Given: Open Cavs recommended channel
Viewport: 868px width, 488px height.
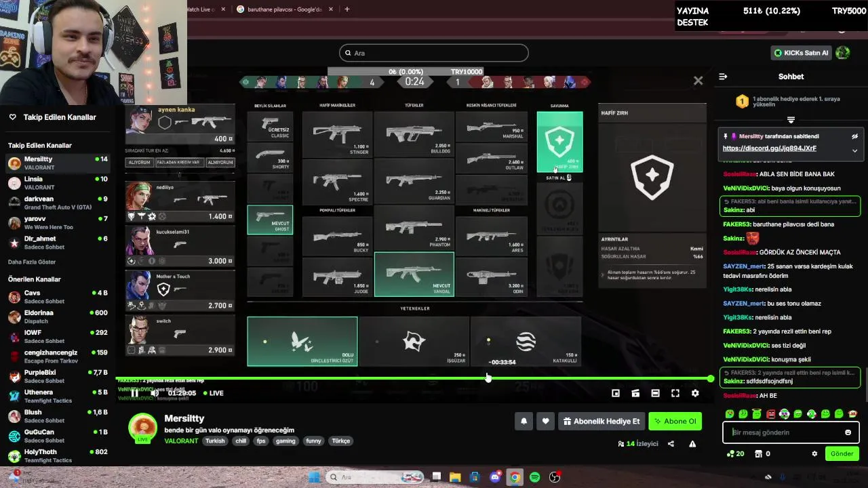Looking at the screenshot, I should (x=58, y=297).
